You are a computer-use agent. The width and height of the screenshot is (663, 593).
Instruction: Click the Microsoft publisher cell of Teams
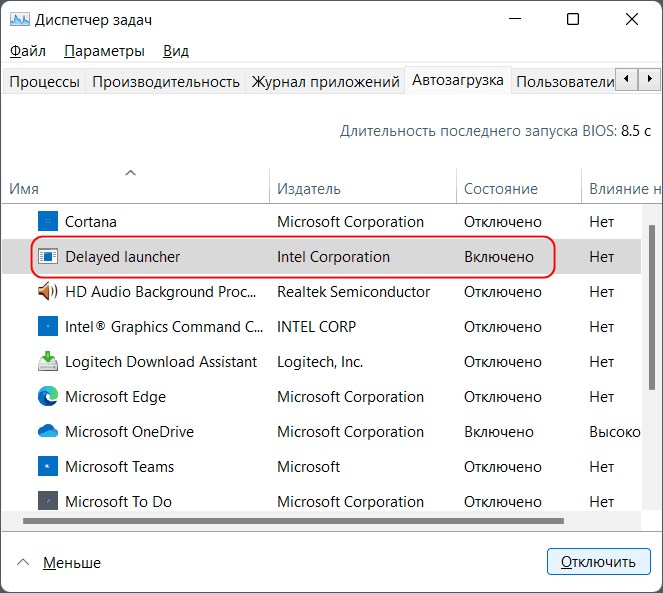(308, 467)
